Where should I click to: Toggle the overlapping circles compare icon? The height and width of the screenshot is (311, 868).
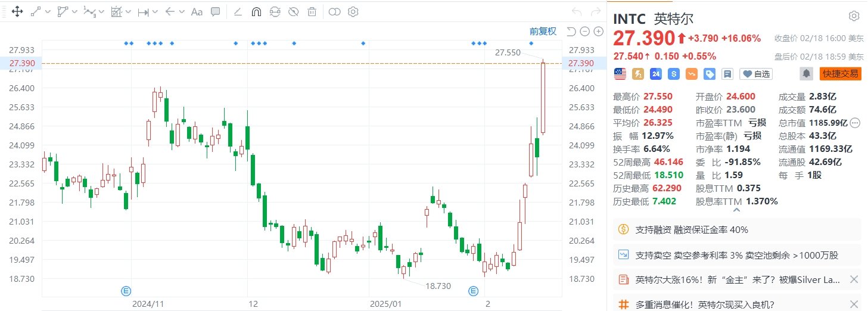pyautogui.click(x=334, y=11)
